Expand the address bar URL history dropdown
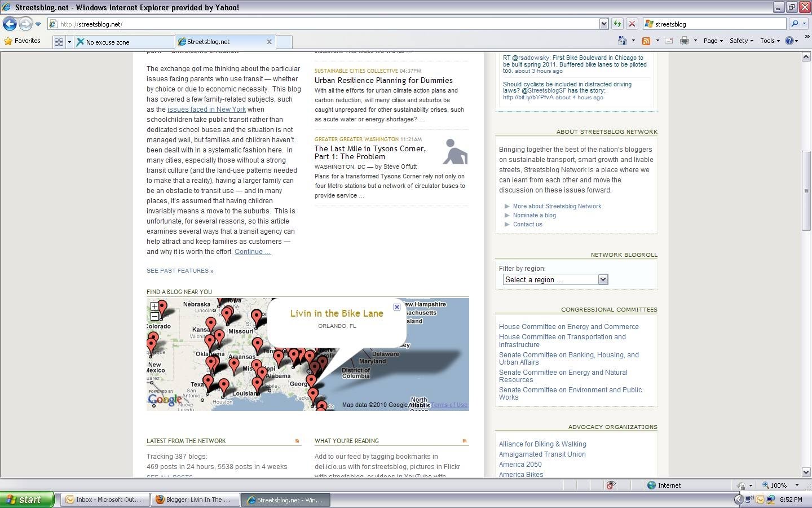Image resolution: width=812 pixels, height=508 pixels. pyautogui.click(x=604, y=24)
